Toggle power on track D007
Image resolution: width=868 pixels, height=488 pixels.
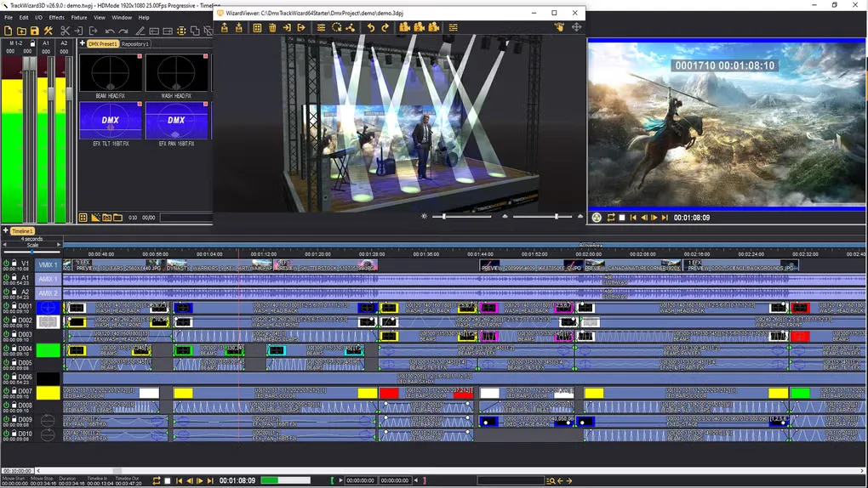(6, 390)
